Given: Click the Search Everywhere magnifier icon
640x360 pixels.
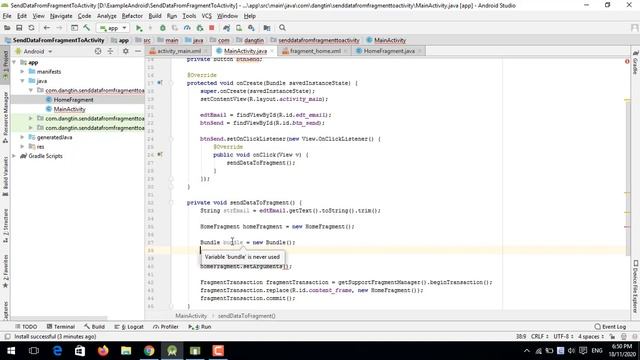Looking at the screenshot, I should coord(282,28).
